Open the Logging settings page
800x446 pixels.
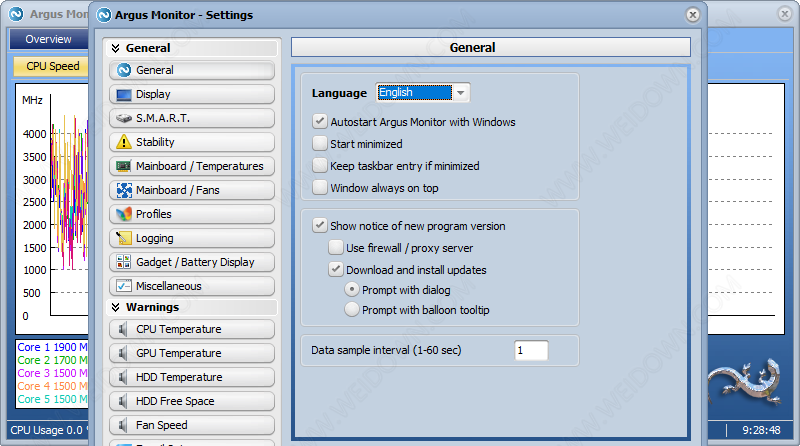click(192, 238)
